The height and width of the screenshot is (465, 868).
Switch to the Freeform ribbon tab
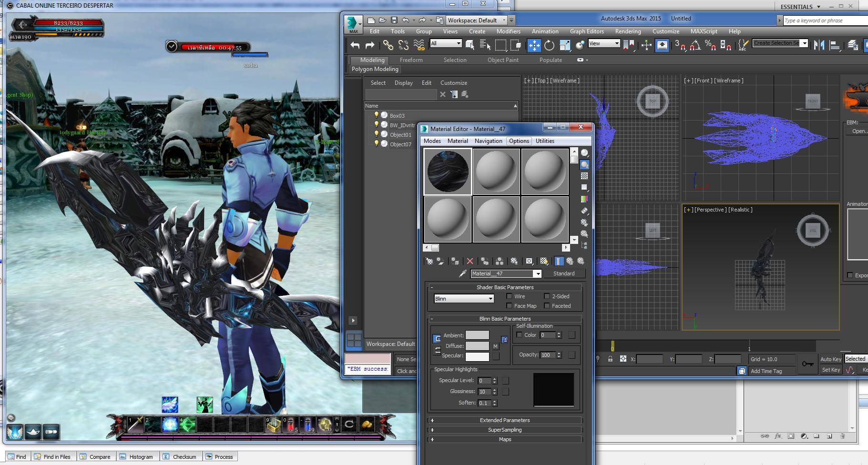click(411, 60)
